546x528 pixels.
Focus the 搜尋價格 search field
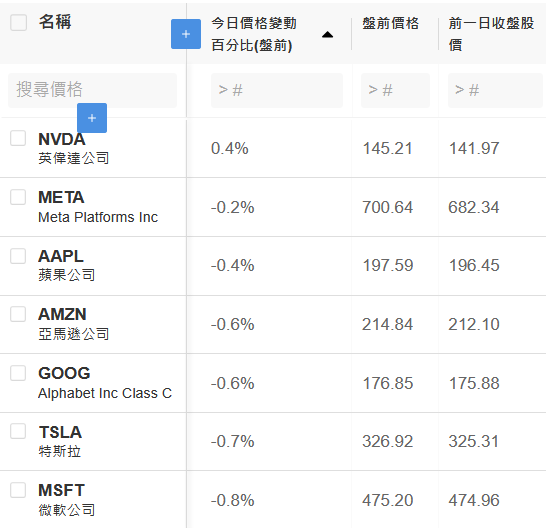click(x=92, y=90)
